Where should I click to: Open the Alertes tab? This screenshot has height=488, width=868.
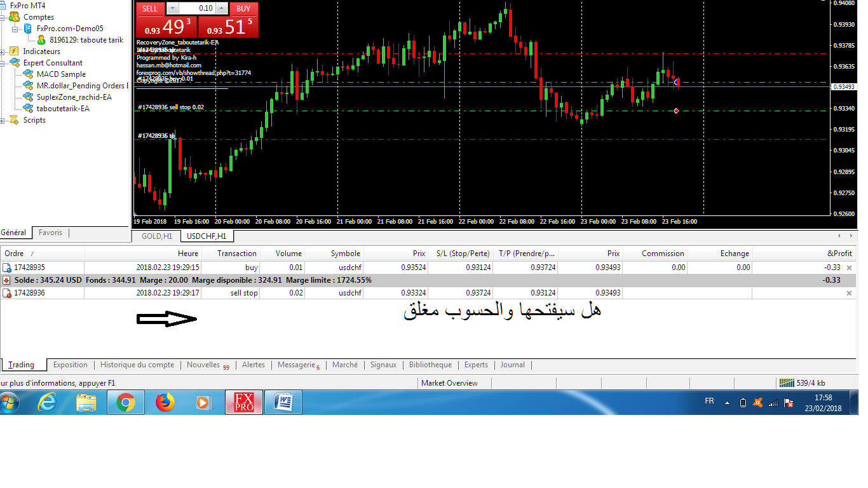[x=254, y=365]
